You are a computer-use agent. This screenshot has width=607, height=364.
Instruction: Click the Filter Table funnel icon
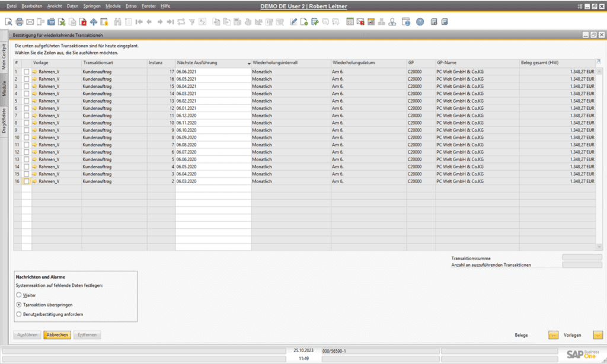click(191, 22)
